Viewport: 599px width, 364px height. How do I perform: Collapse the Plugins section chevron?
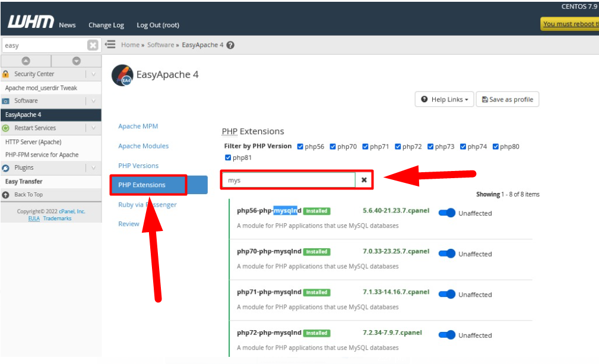(94, 168)
